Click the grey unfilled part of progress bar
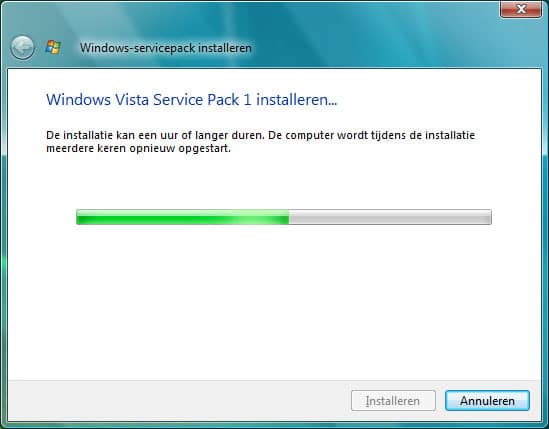 tap(390, 217)
